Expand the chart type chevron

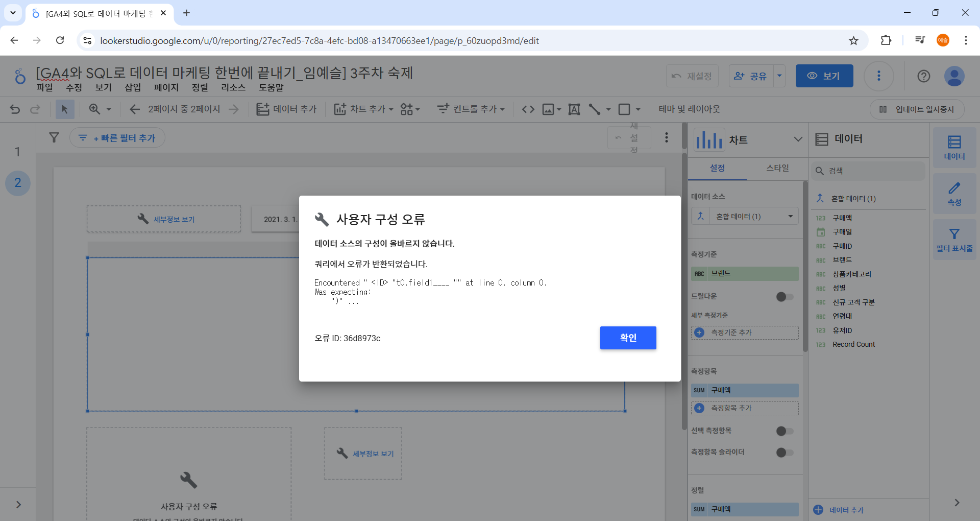pyautogui.click(x=798, y=139)
